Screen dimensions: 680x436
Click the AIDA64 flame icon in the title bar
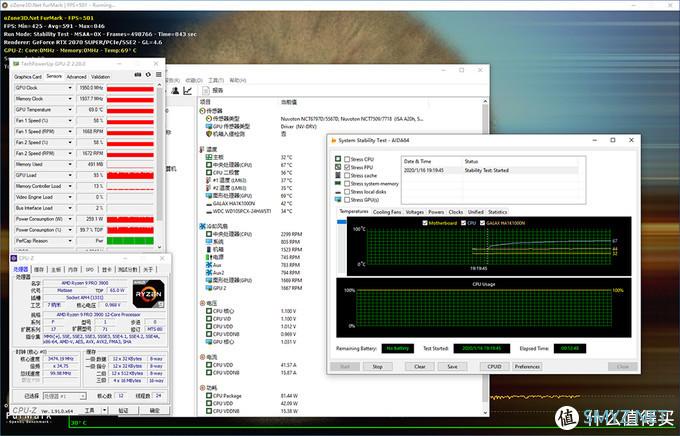point(333,140)
